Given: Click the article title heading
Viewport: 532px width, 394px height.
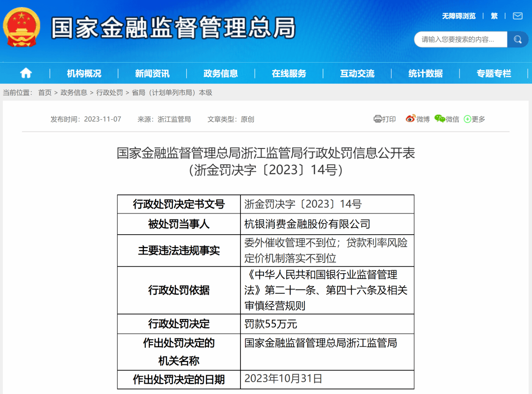Looking at the screenshot, I should pos(266,161).
